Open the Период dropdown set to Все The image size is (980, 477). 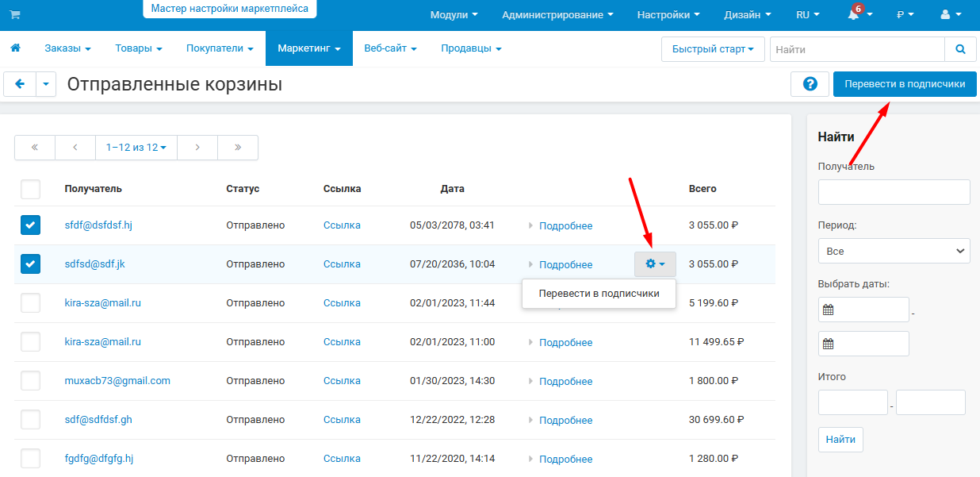(894, 251)
